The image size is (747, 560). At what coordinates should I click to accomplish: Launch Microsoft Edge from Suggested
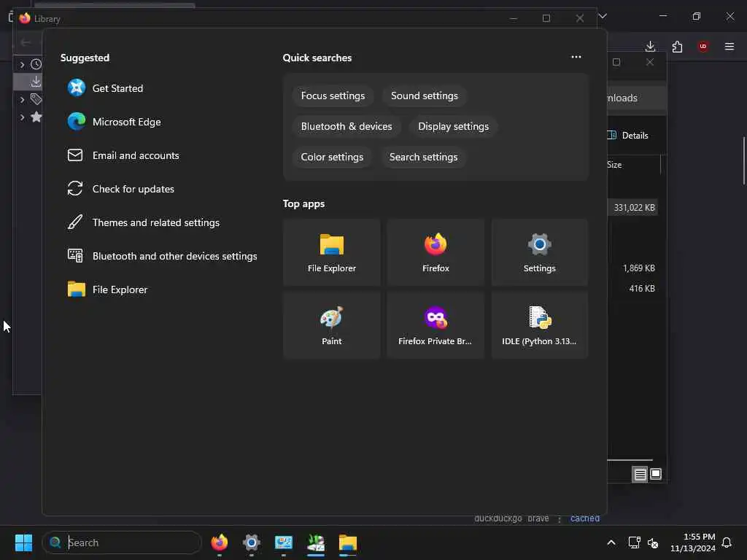coord(115,122)
